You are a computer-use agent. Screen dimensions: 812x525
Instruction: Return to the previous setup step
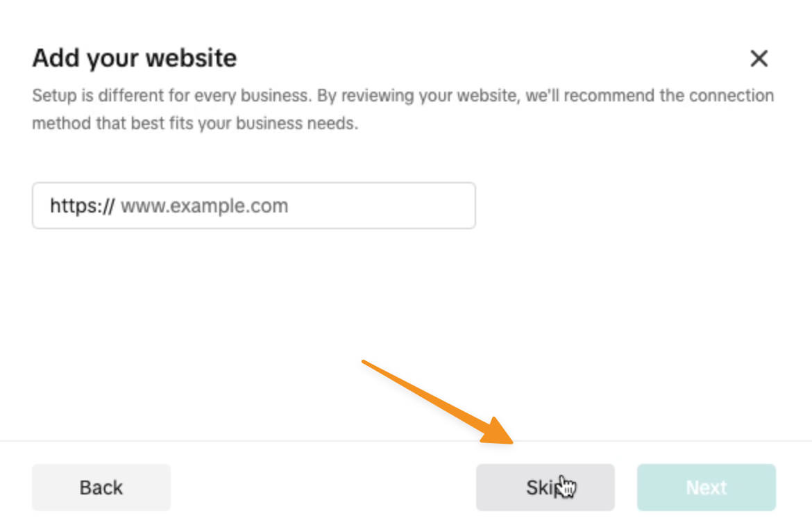101,487
